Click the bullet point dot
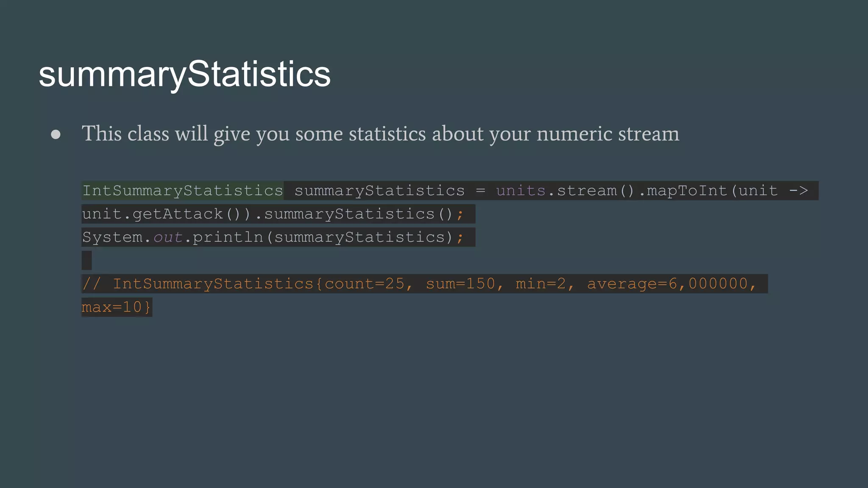Screen dimensions: 868x488 coord(56,135)
